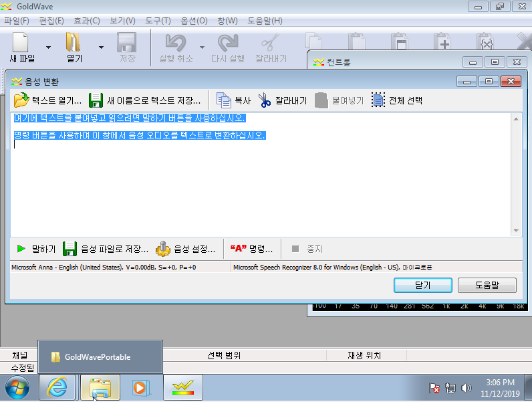Click Save Text As (새 이름으로 텍스트 저장...)
The height and width of the screenshot is (402, 532).
(x=145, y=100)
